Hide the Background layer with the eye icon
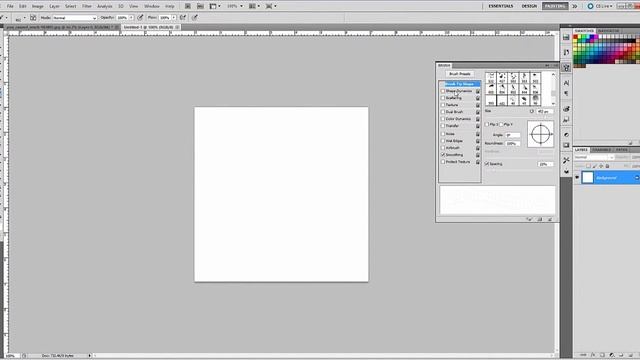Viewport: 640px width, 360px height. click(x=577, y=178)
